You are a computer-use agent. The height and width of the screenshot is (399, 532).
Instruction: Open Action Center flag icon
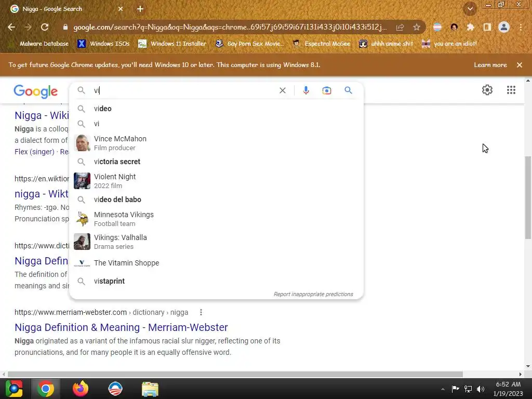click(455, 389)
